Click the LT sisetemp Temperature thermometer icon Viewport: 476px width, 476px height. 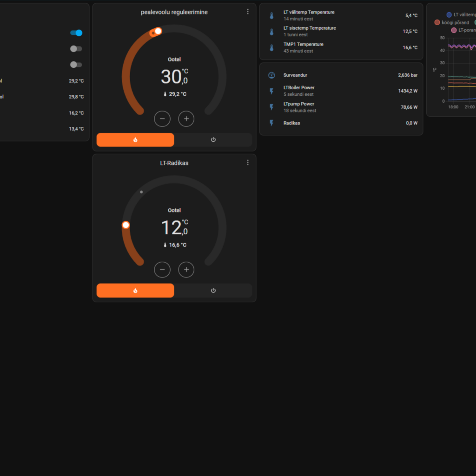pyautogui.click(x=271, y=32)
